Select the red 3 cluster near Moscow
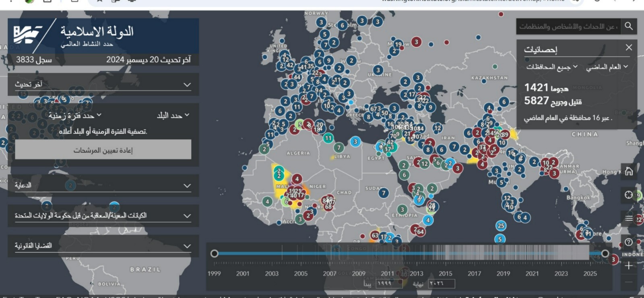Image resolution: width=644 pixels, height=298 pixels. 417,41
